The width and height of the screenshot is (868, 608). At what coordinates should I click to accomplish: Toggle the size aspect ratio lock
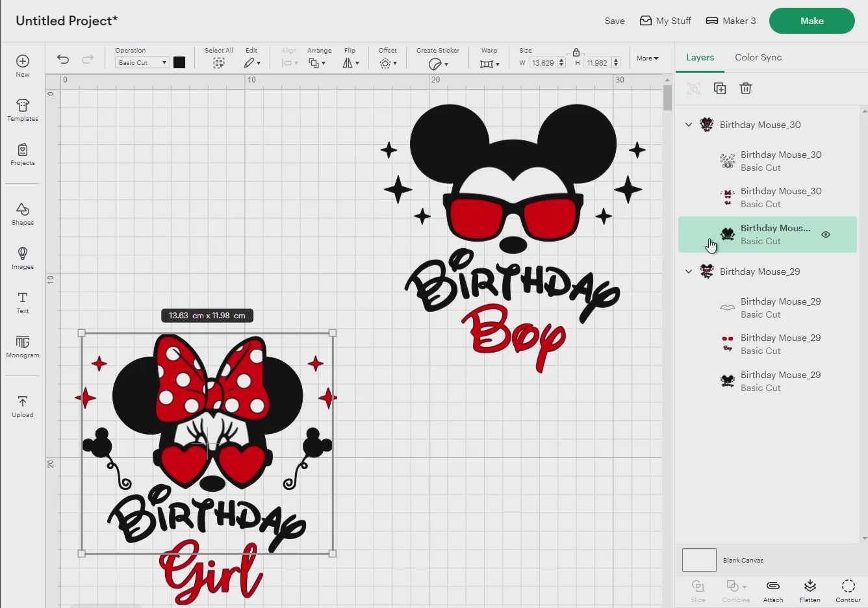pyautogui.click(x=576, y=52)
